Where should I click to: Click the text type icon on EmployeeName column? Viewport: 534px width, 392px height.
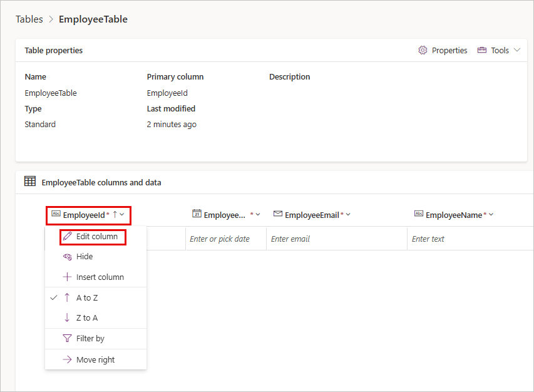coord(419,214)
